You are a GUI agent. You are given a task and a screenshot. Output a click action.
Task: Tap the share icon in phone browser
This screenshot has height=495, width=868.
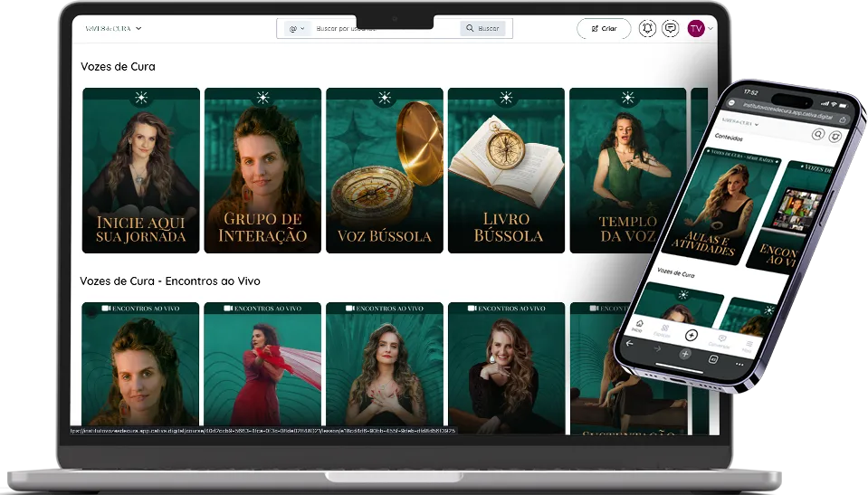[x=844, y=119]
